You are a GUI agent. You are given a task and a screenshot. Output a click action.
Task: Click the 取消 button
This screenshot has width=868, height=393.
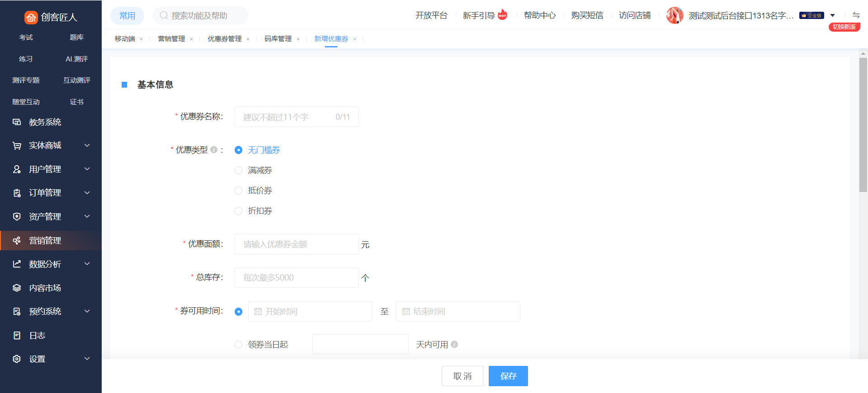click(462, 376)
